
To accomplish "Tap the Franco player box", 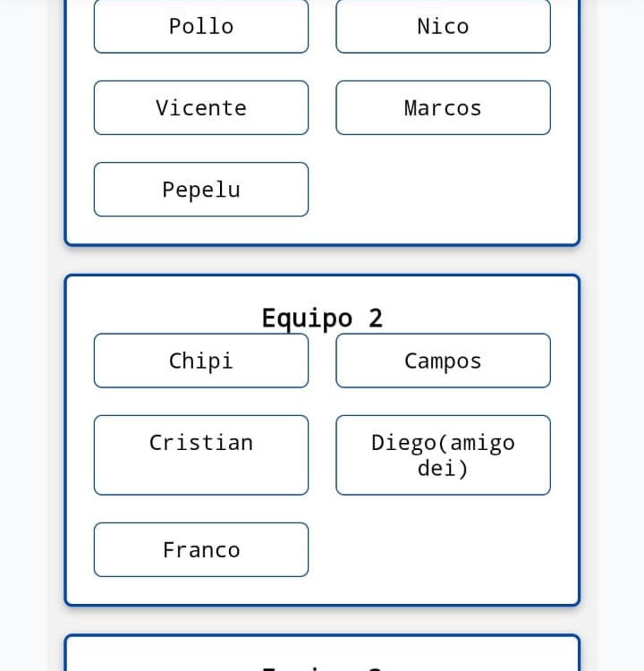I will coord(201,549).
